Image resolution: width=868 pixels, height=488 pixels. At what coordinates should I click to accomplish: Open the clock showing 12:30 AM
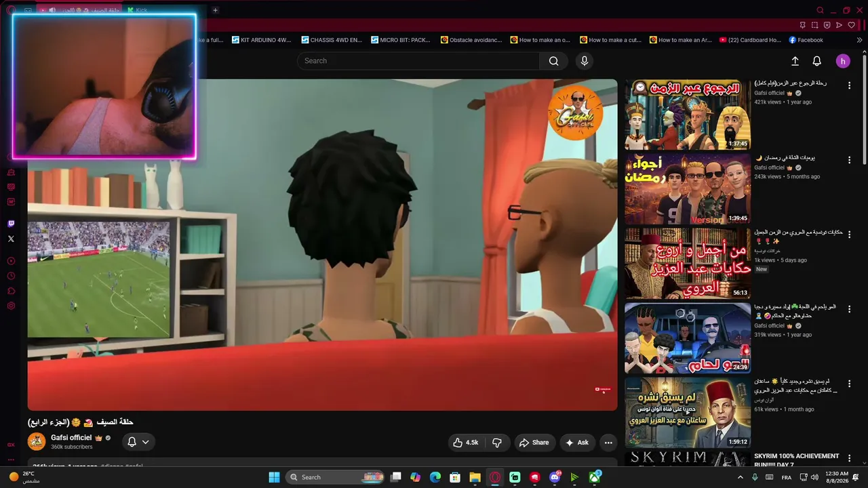(x=837, y=477)
